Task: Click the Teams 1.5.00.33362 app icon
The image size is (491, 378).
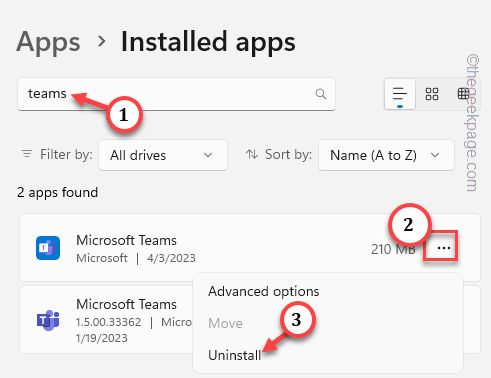Action: (x=48, y=320)
